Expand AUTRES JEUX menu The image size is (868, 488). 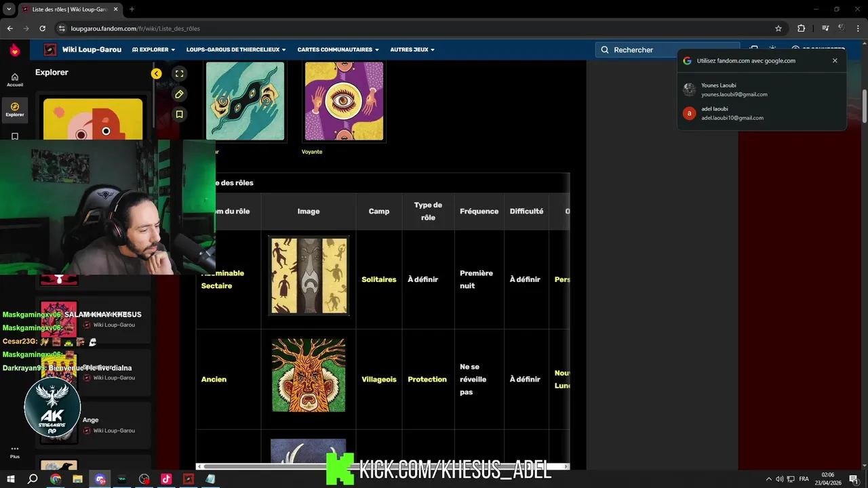(x=412, y=49)
